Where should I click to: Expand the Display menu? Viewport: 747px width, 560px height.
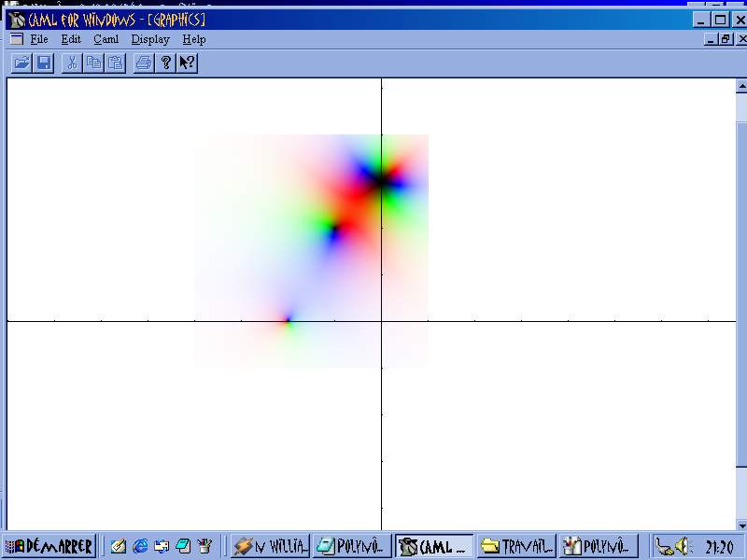coord(149,39)
